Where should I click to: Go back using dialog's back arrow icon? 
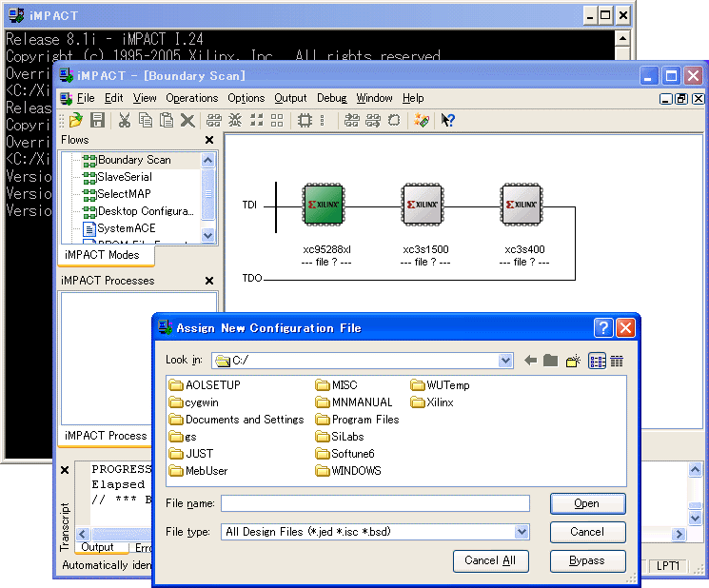[x=530, y=361]
